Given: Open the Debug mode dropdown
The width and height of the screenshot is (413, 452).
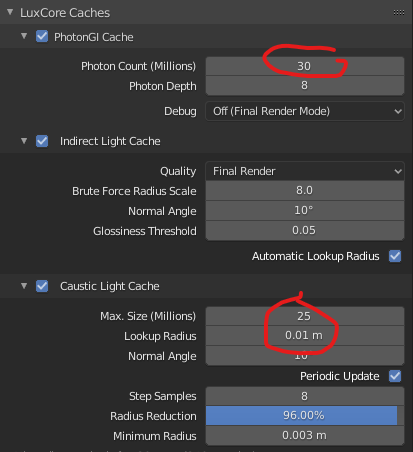Looking at the screenshot, I should (305, 111).
